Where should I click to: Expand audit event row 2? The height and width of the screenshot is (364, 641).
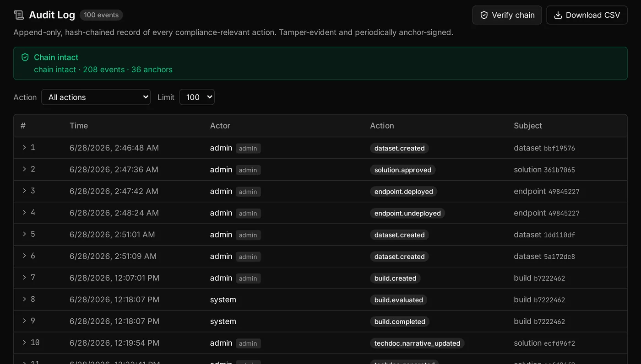point(25,169)
